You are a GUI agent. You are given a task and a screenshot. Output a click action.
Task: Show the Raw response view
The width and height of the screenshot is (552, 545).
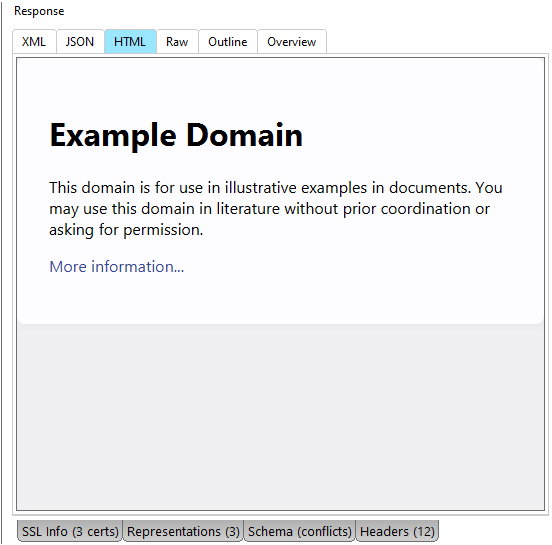click(x=177, y=42)
